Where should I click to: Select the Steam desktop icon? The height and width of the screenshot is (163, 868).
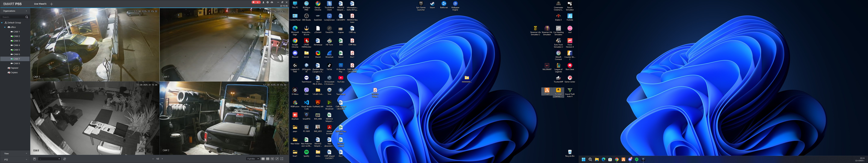click(x=432, y=5)
